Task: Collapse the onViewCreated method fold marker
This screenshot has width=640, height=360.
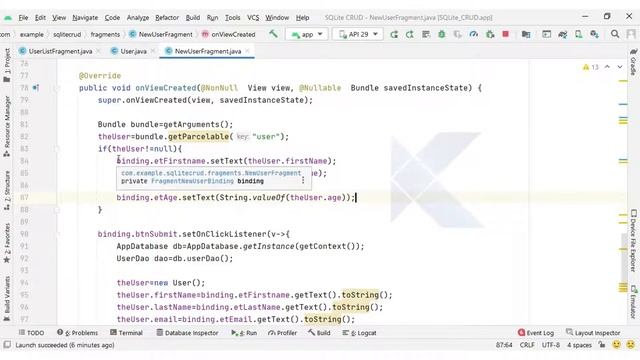Action: click(58, 88)
